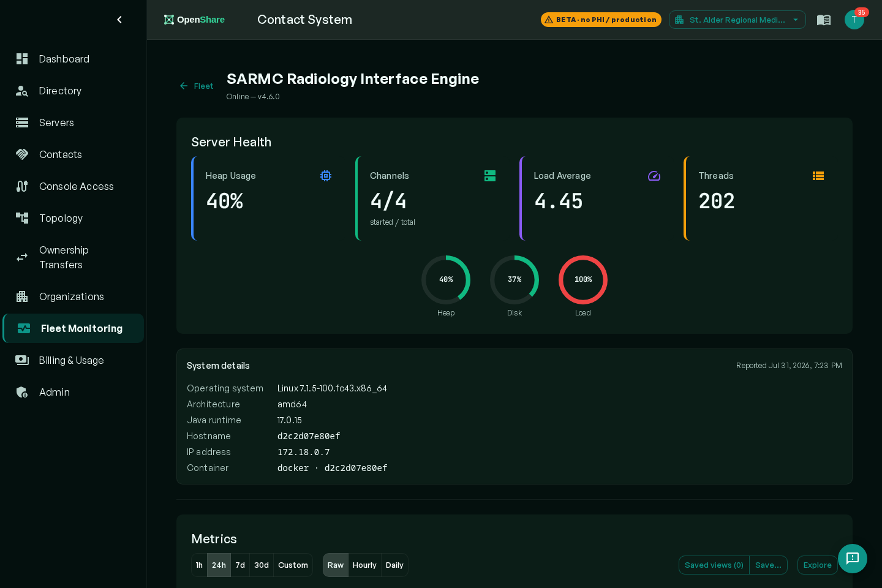Click Java runtime value 17.0.15
The width and height of the screenshot is (882, 588).
[x=290, y=420]
